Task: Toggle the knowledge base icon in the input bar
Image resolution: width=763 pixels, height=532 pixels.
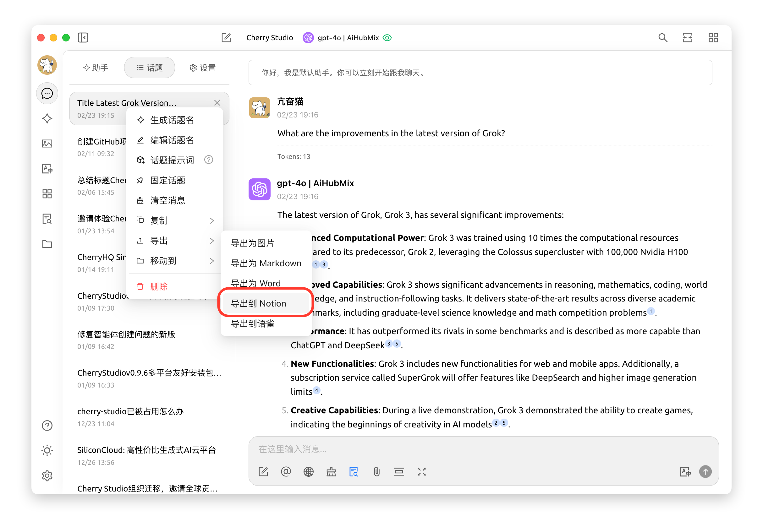Action: (354, 472)
